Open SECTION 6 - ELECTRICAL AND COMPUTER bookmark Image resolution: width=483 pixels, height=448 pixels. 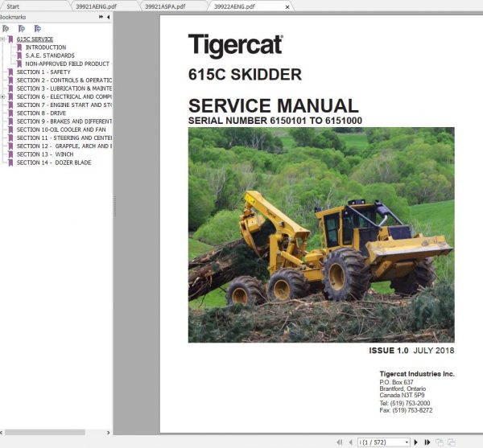pyautogui.click(x=64, y=97)
